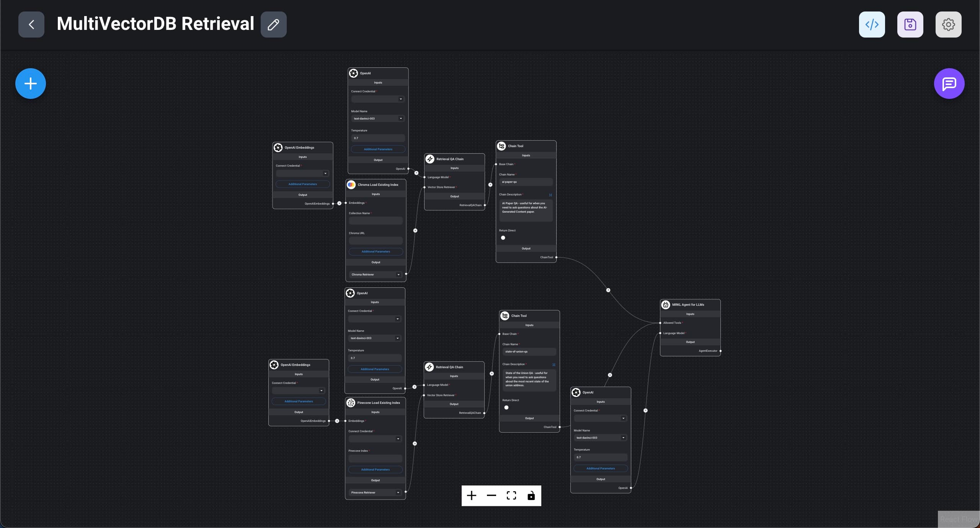Image resolution: width=980 pixels, height=528 pixels.
Task: Open Model Name dropdown in OpenAI node above Pinecone
Action: [x=375, y=338]
